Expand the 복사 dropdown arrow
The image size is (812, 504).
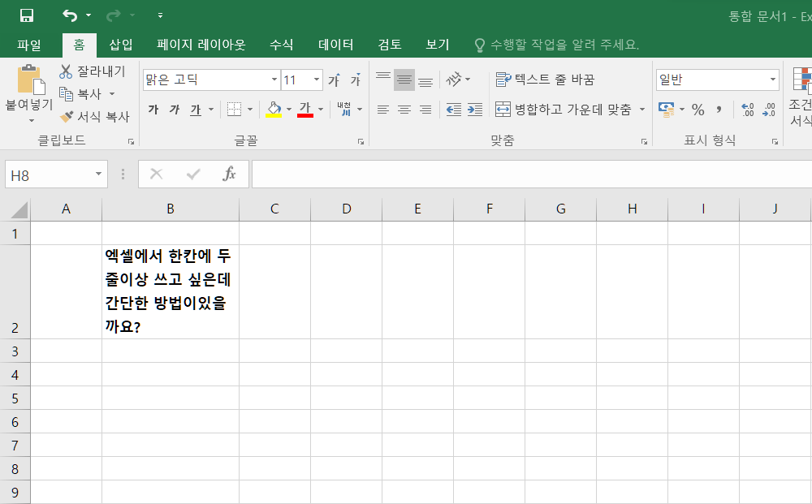tap(112, 94)
